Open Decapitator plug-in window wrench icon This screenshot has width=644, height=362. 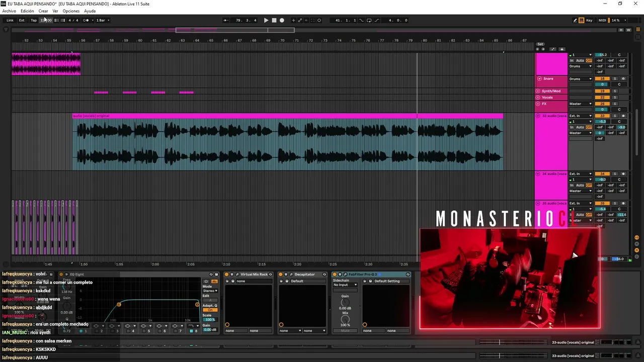point(291,275)
